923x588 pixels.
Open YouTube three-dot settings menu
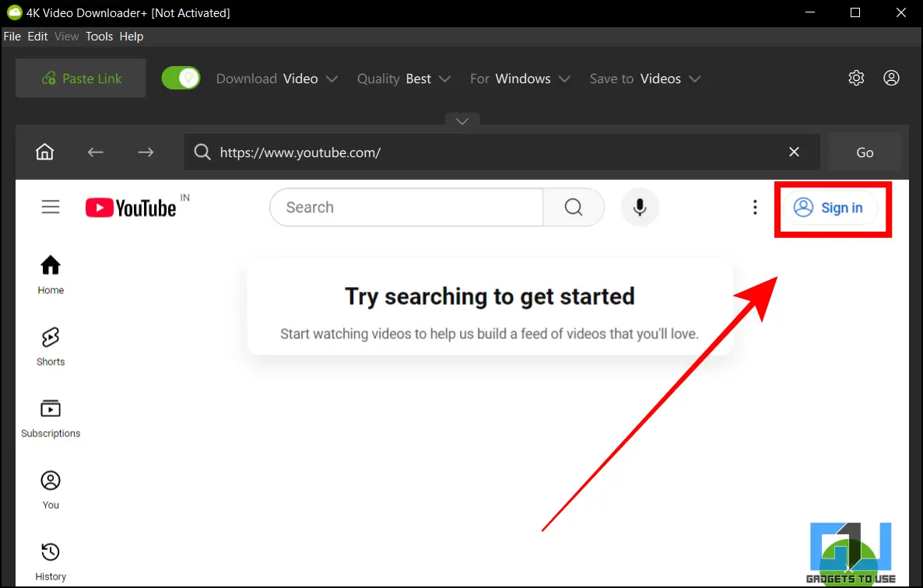pyautogui.click(x=755, y=207)
